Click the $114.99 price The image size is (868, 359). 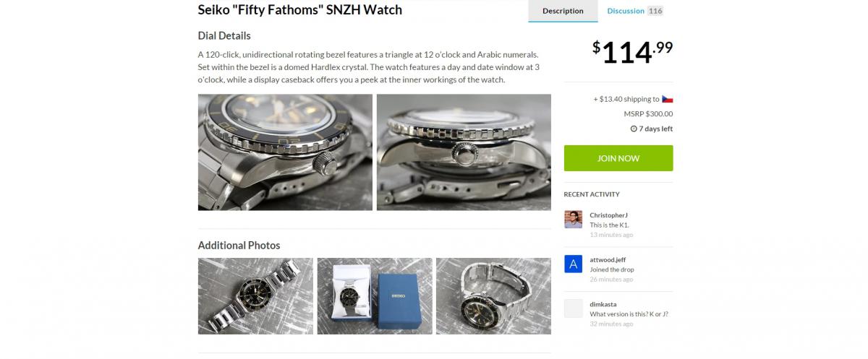pos(633,52)
